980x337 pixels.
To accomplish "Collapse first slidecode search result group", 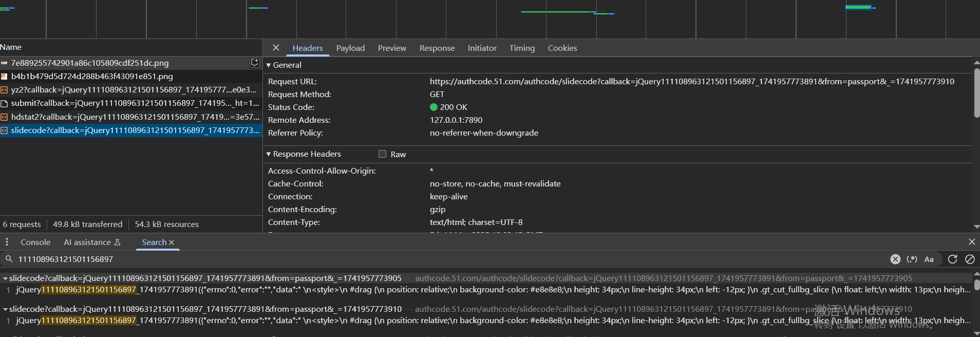I will click(5, 278).
